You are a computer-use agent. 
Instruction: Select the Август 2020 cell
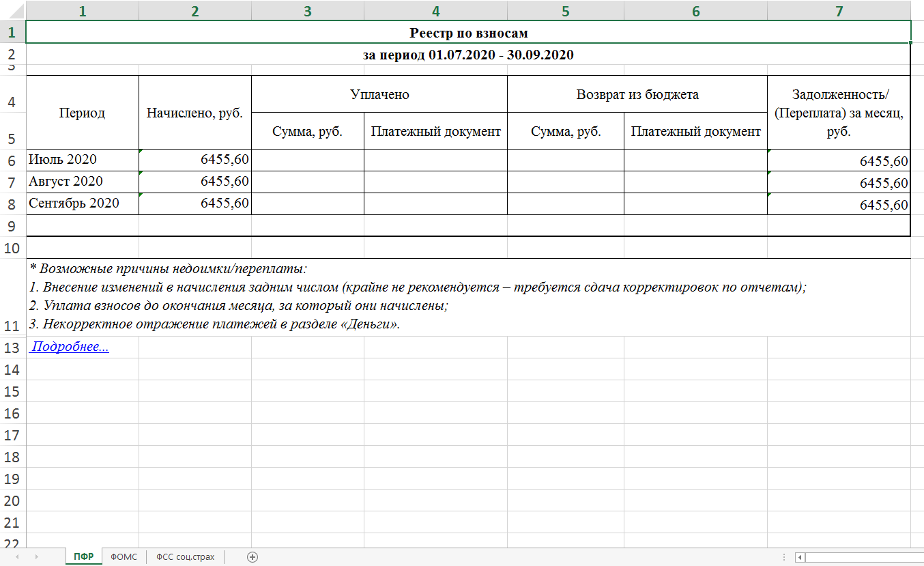point(83,182)
